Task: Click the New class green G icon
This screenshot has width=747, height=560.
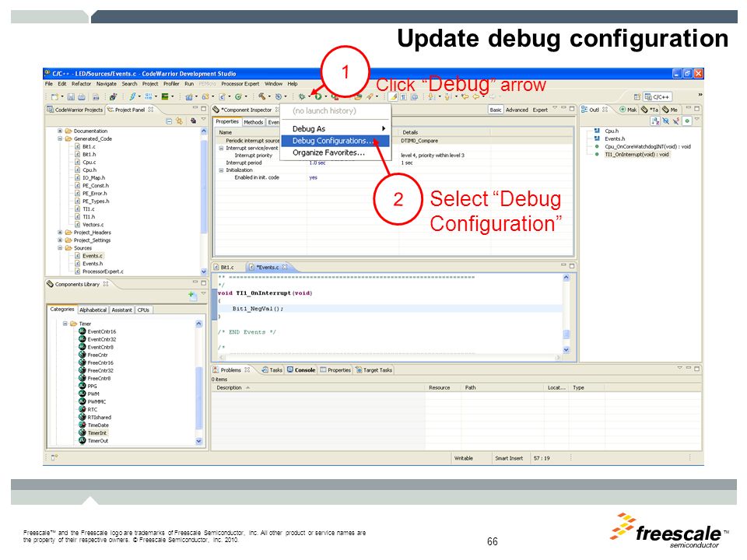Action: [x=238, y=96]
